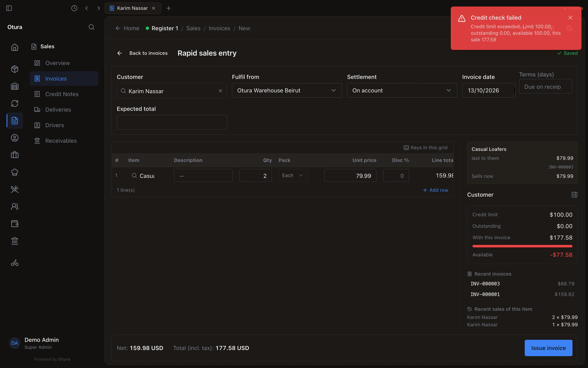Open the chef hat rail icon

tap(14, 172)
